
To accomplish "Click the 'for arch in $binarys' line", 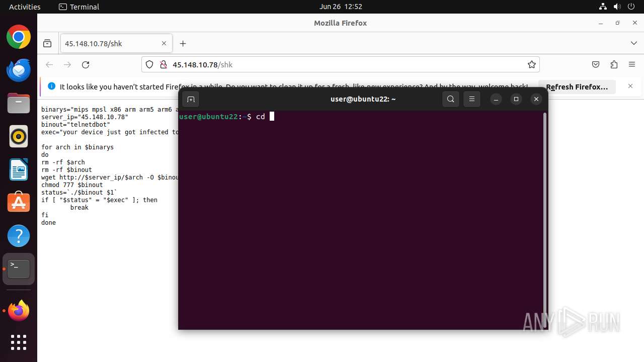I will [77, 147].
